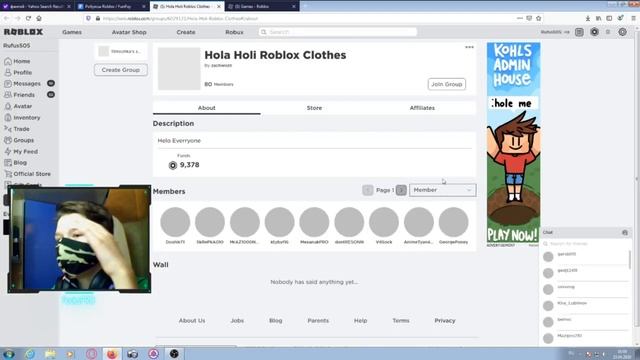
Task: Switch to the Games - Roblox browser tab
Action: click(x=261, y=7)
